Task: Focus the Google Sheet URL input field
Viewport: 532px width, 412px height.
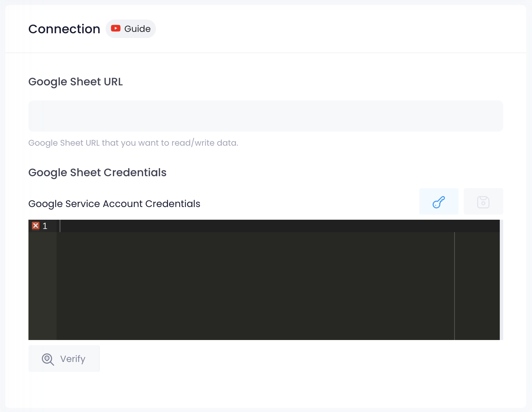Action: (x=265, y=116)
